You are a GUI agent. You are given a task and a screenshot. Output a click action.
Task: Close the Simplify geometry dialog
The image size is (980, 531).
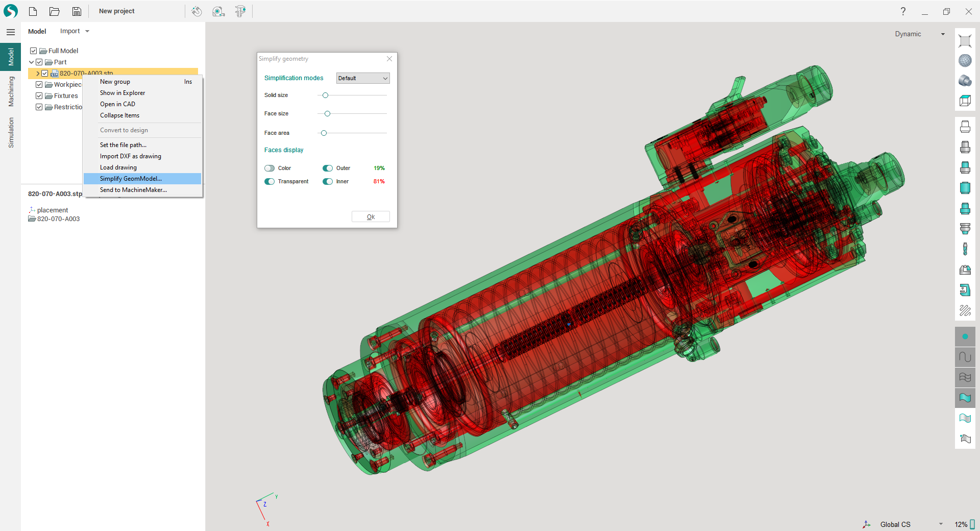coord(389,59)
